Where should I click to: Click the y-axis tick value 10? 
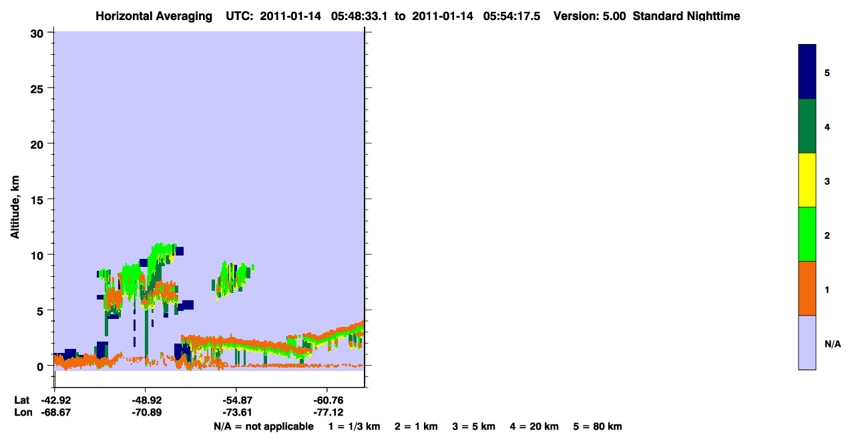39,255
